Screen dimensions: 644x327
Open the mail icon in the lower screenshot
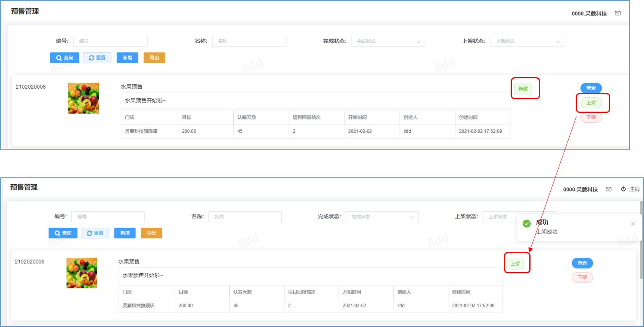[x=609, y=189]
